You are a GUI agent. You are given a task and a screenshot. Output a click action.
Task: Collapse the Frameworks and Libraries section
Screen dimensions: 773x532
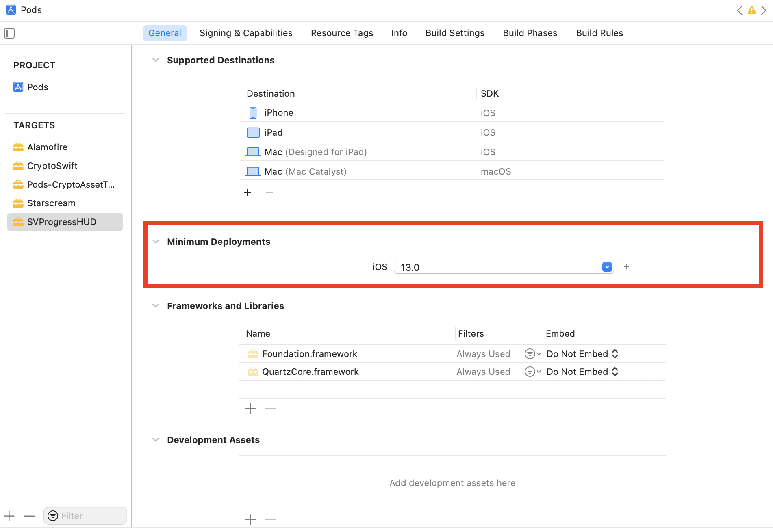(x=155, y=306)
